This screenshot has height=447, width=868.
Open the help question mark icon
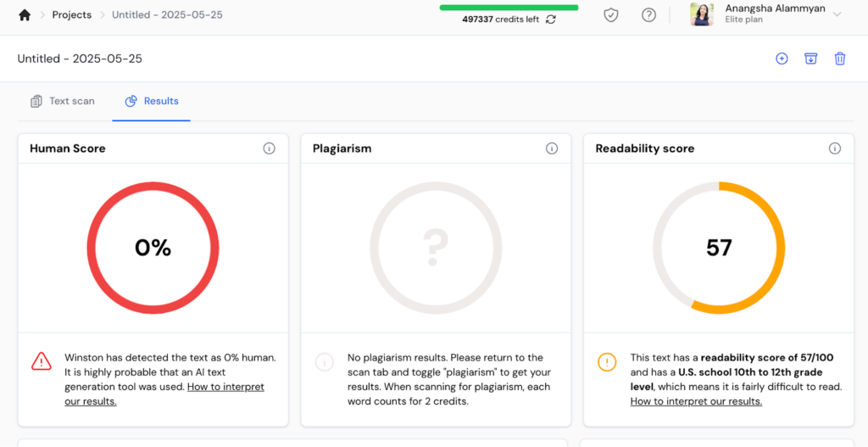click(648, 15)
